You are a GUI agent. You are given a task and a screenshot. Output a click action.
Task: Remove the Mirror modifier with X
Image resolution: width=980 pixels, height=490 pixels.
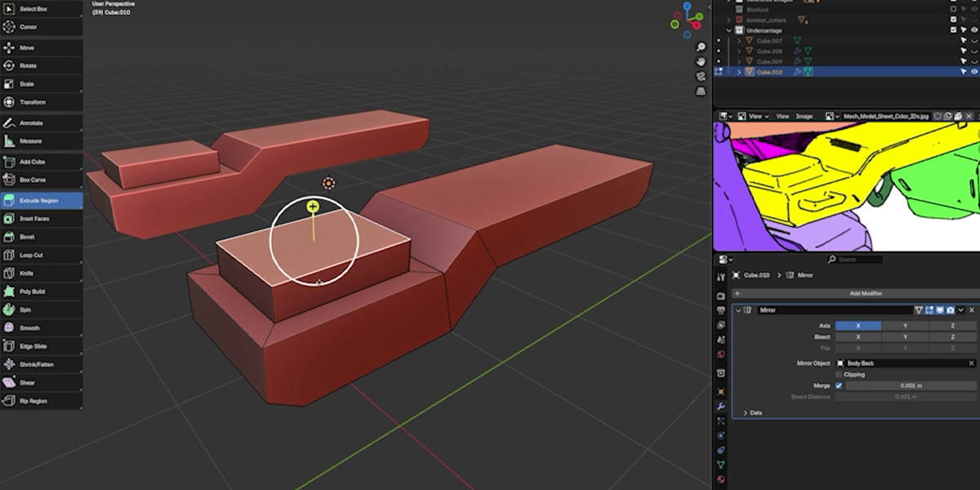[x=971, y=310]
